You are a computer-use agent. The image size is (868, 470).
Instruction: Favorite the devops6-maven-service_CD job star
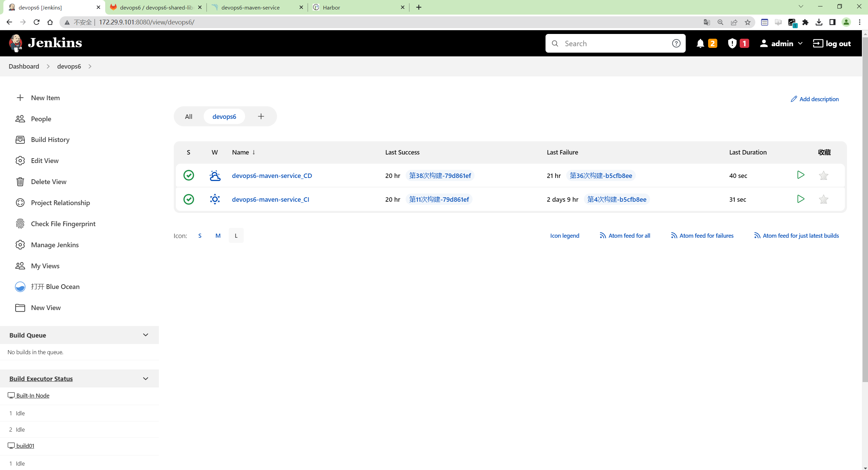click(823, 176)
